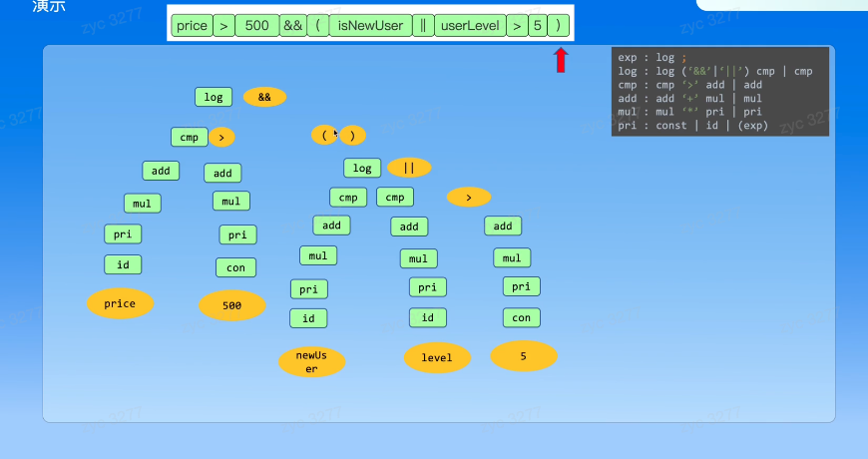Select the '500' token in the expression bar

point(256,26)
